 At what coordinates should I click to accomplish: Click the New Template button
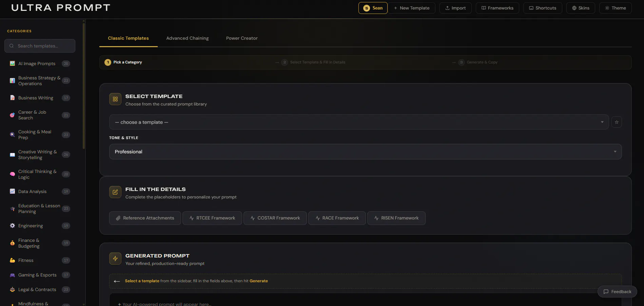coord(412,8)
